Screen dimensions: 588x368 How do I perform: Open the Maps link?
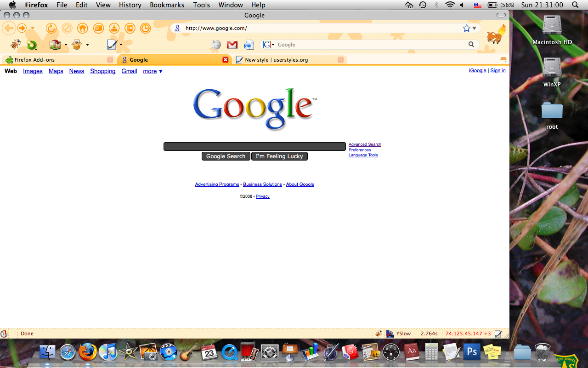tap(56, 71)
